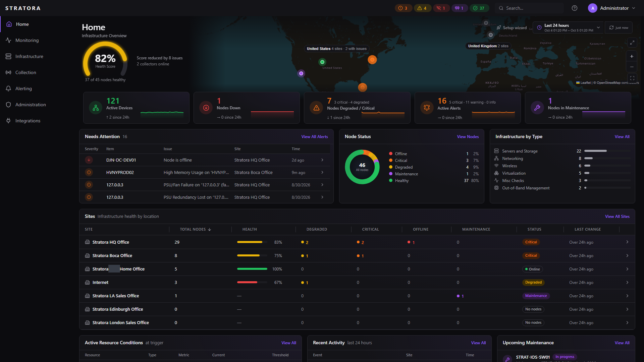
Task: Click the orange map marker on US east coast
Action: (x=372, y=60)
